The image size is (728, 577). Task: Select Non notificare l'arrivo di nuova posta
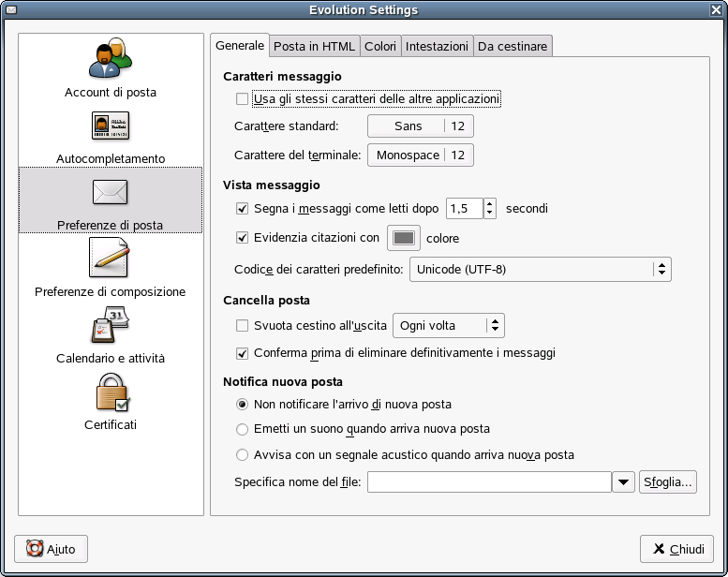pos(242,405)
